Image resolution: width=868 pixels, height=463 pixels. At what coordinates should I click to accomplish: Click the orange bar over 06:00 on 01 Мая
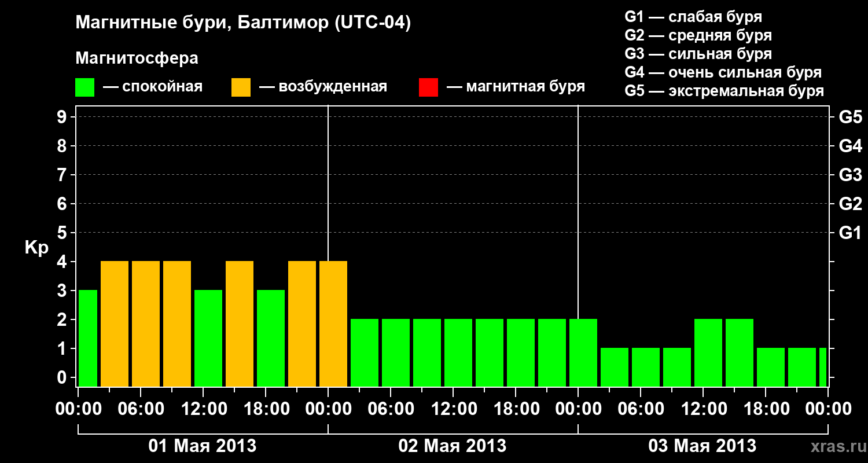[146, 324]
